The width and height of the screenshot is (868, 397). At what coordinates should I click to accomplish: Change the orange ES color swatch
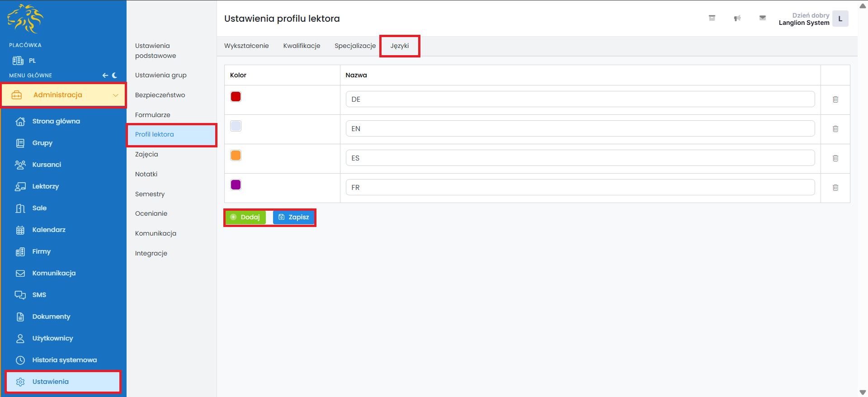click(236, 156)
